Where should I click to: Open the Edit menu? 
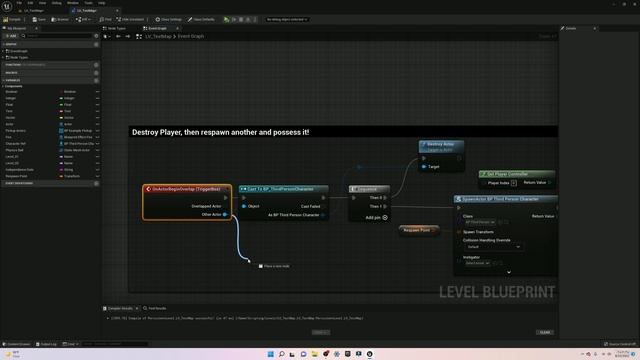pyautogui.click(x=30, y=3)
